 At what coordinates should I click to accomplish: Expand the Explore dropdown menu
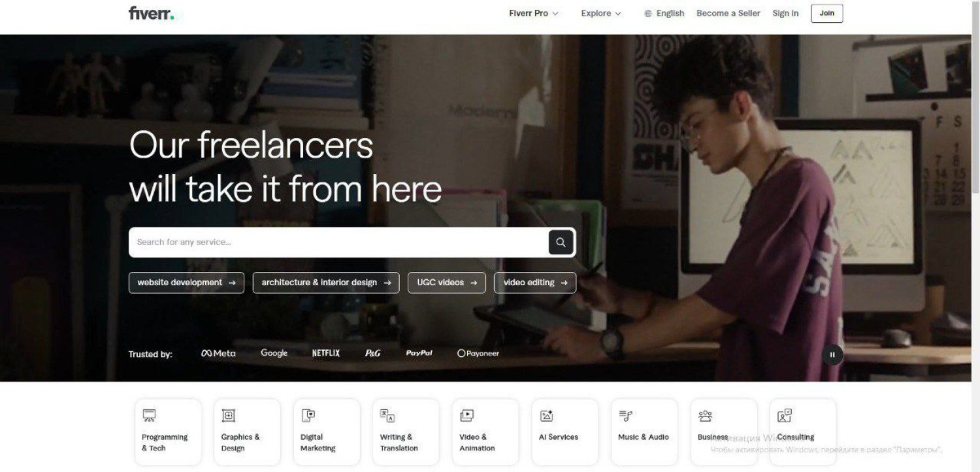pyautogui.click(x=601, y=13)
